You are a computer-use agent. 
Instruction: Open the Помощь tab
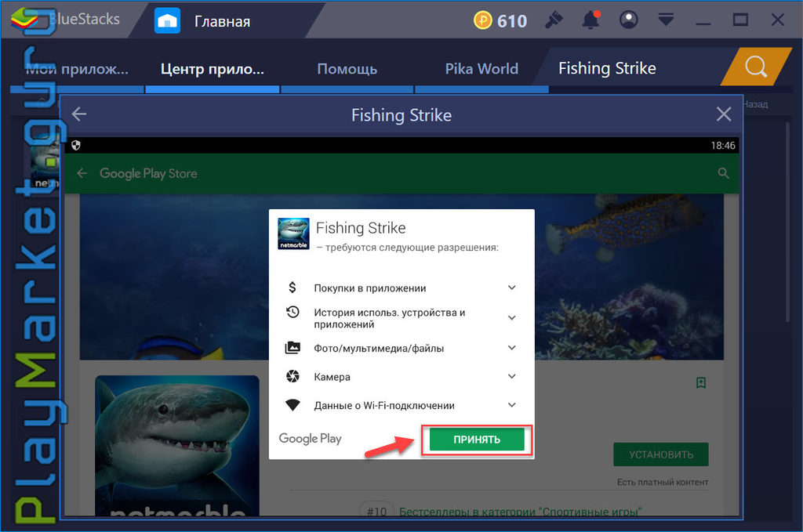pyautogui.click(x=347, y=68)
